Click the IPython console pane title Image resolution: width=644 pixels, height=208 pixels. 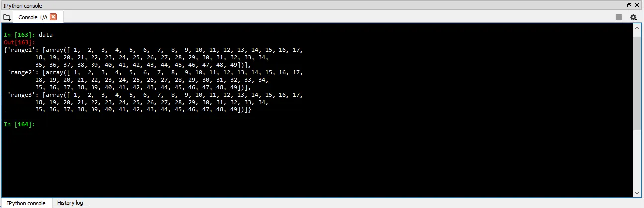tap(22, 6)
